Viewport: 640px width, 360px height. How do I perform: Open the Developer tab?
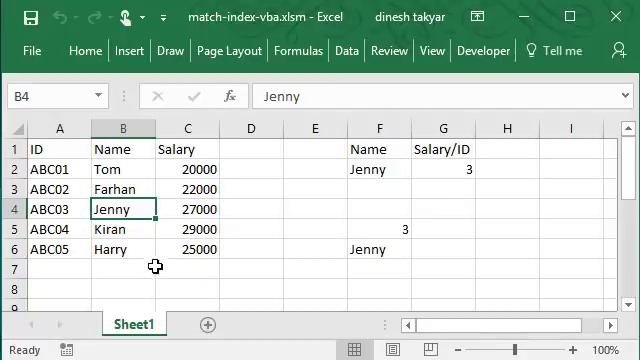[483, 51]
